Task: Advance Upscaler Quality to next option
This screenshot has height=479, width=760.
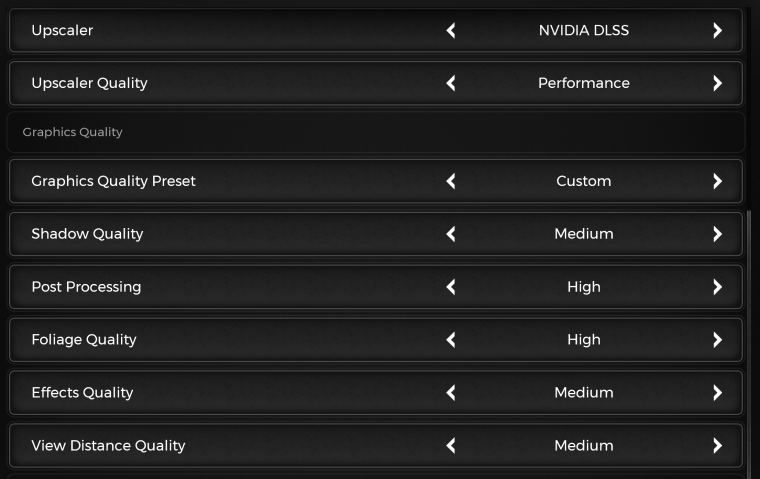Action: tap(717, 83)
